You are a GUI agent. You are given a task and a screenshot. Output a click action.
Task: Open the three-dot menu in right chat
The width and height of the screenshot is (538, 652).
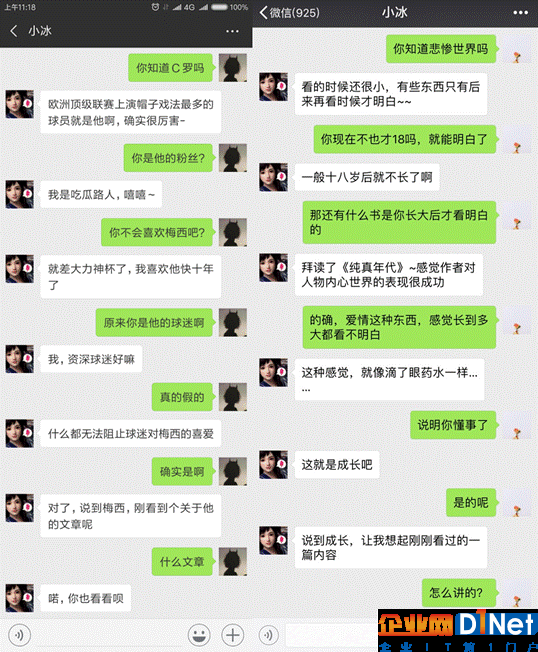[521, 12]
